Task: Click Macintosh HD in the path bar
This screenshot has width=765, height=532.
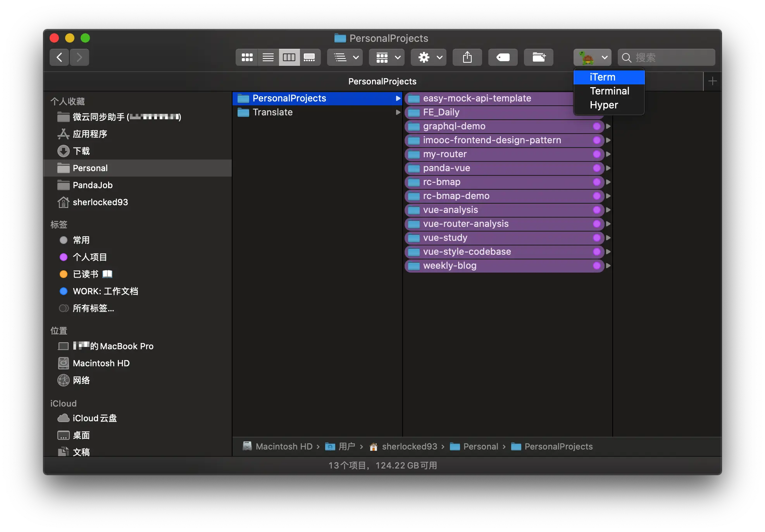Action: [x=278, y=446]
